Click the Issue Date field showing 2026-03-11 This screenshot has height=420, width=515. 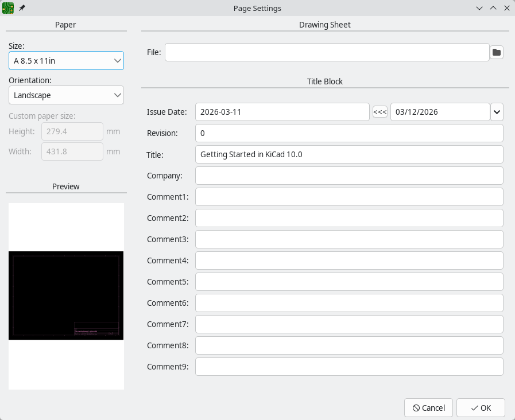click(x=282, y=112)
